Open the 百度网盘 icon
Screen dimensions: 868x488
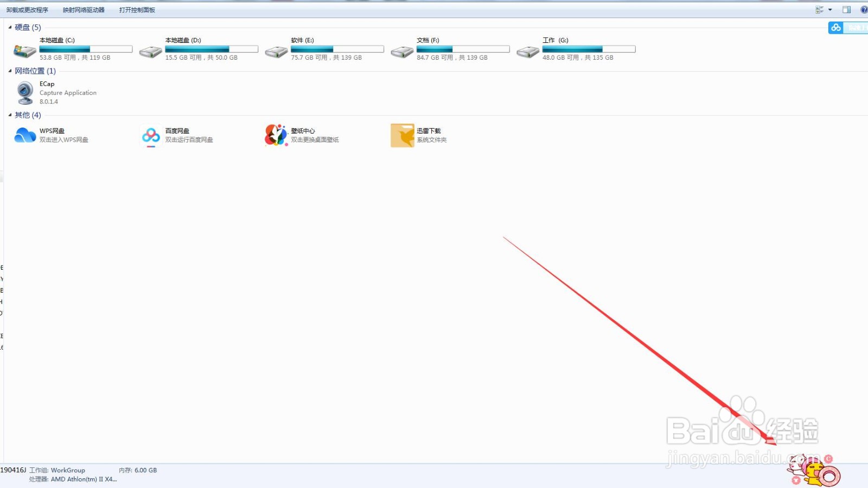(151, 136)
